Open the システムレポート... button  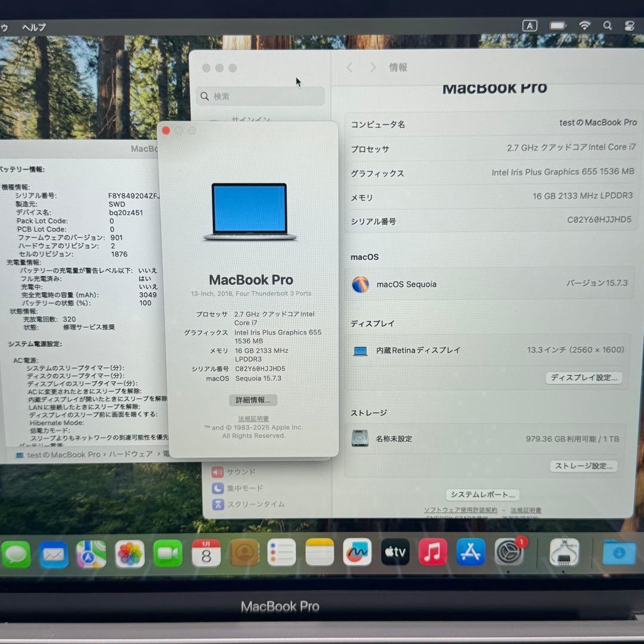pyautogui.click(x=482, y=494)
